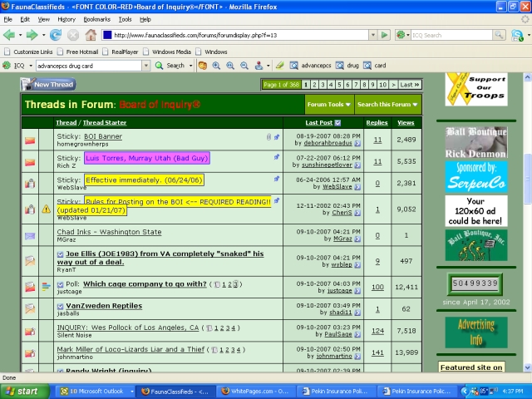Open Back button history dropdown arrow
Screen dimensions: 532x399
(x=20, y=35)
